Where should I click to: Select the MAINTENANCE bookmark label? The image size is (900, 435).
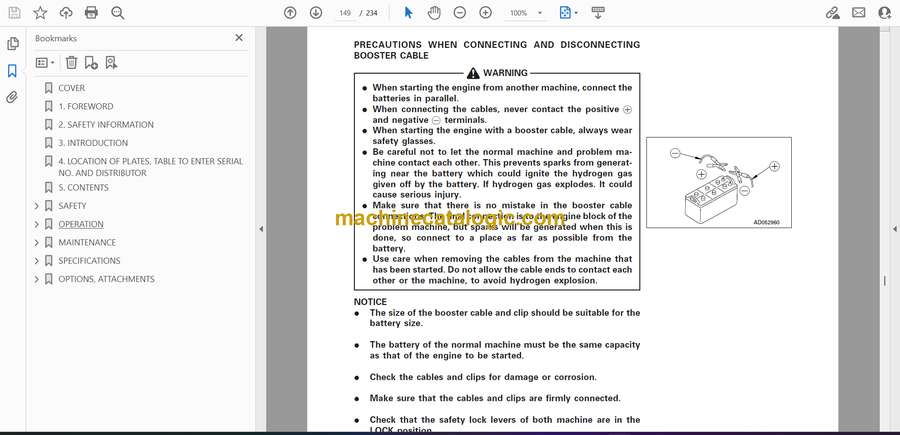[87, 243]
